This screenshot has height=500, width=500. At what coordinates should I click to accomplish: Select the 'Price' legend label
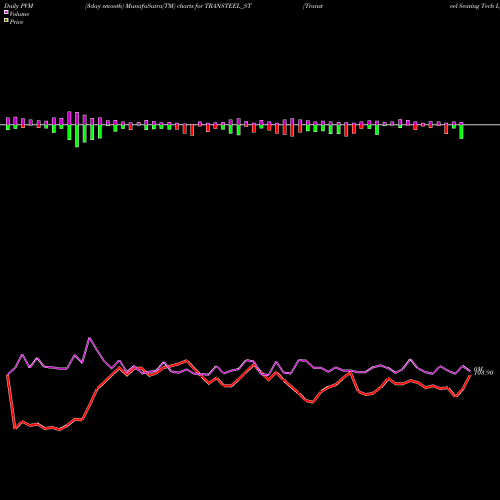click(16, 22)
